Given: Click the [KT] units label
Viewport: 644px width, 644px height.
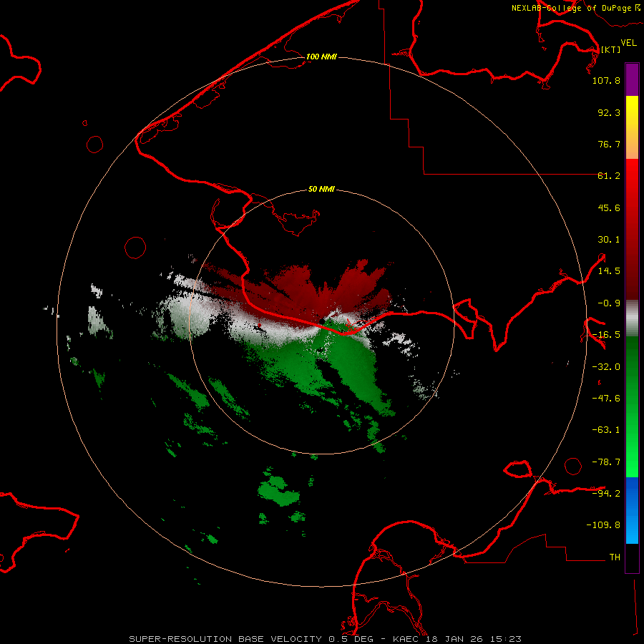Looking at the screenshot, I should coord(610,49).
